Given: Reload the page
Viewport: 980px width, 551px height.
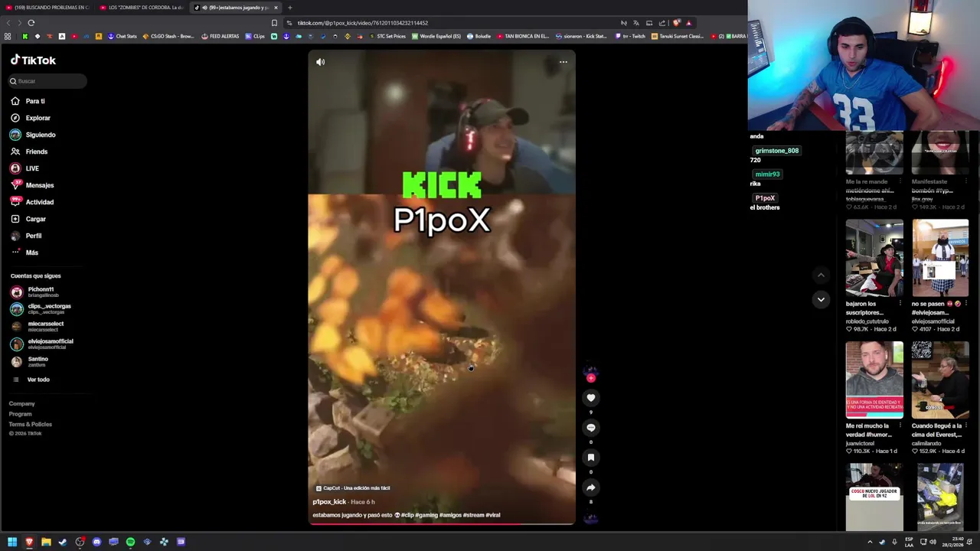Looking at the screenshot, I should 31,23.
